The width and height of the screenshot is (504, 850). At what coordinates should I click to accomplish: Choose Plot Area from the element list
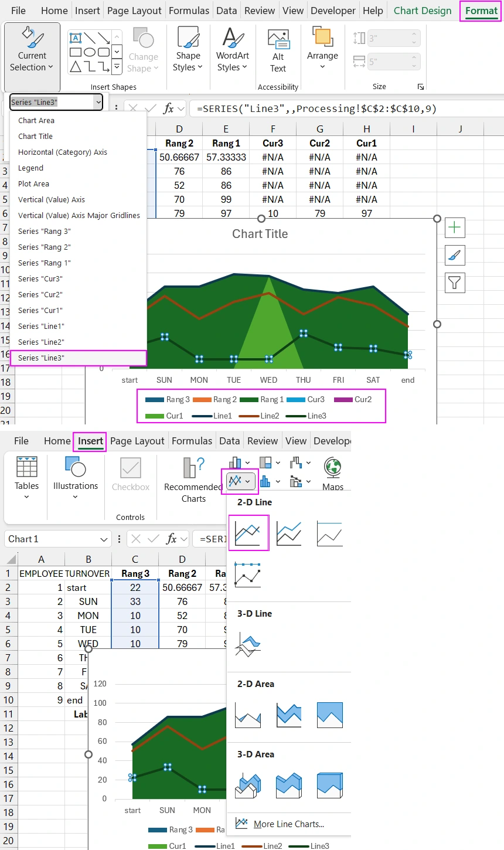tap(33, 183)
